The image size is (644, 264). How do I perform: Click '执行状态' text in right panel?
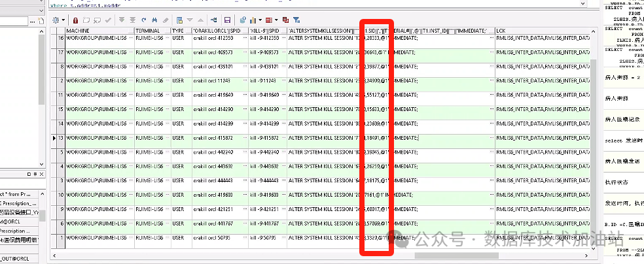click(x=617, y=183)
